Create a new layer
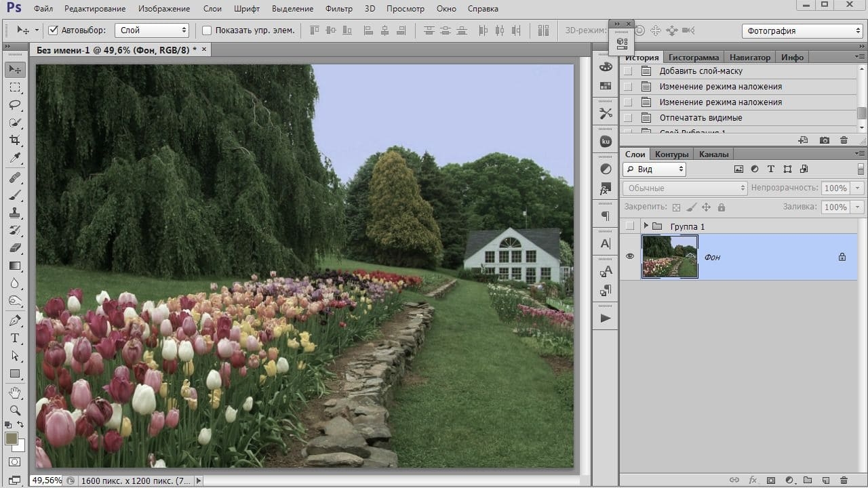 click(x=826, y=481)
